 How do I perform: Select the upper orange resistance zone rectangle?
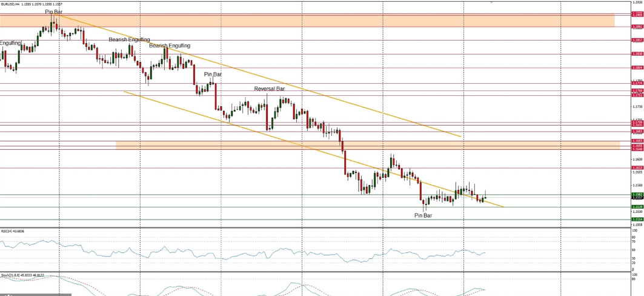coord(303,21)
